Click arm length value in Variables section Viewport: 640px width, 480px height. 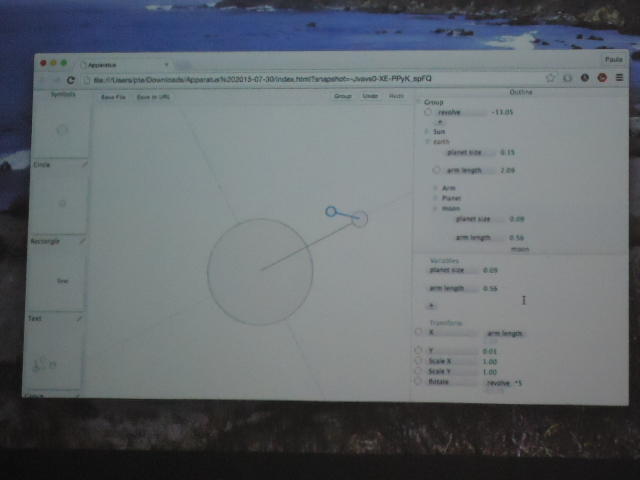pyautogui.click(x=490, y=289)
